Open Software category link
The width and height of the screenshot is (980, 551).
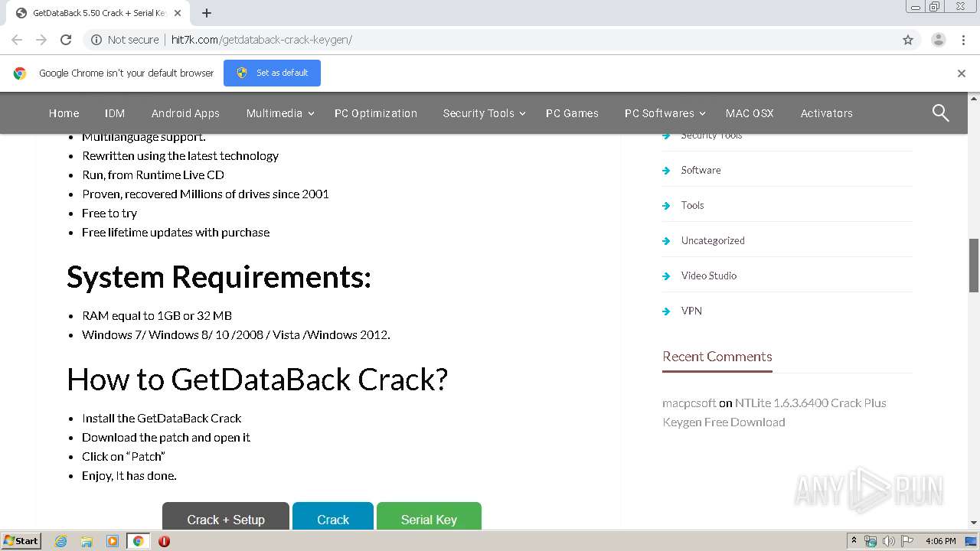(x=701, y=170)
